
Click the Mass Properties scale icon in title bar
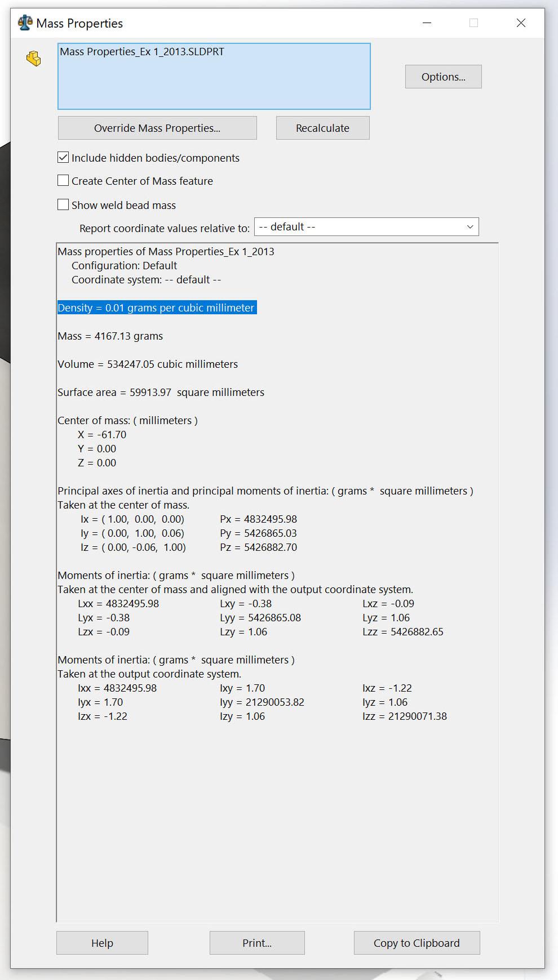pos(25,23)
